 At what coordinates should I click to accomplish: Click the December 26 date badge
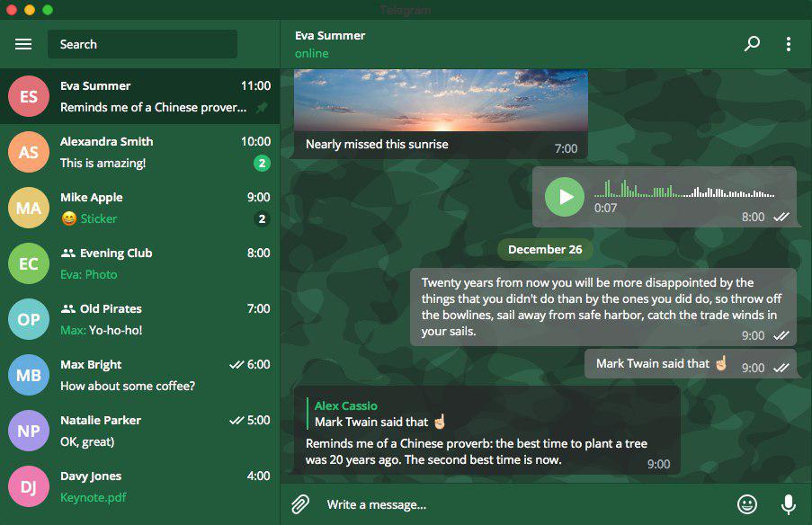[545, 250]
